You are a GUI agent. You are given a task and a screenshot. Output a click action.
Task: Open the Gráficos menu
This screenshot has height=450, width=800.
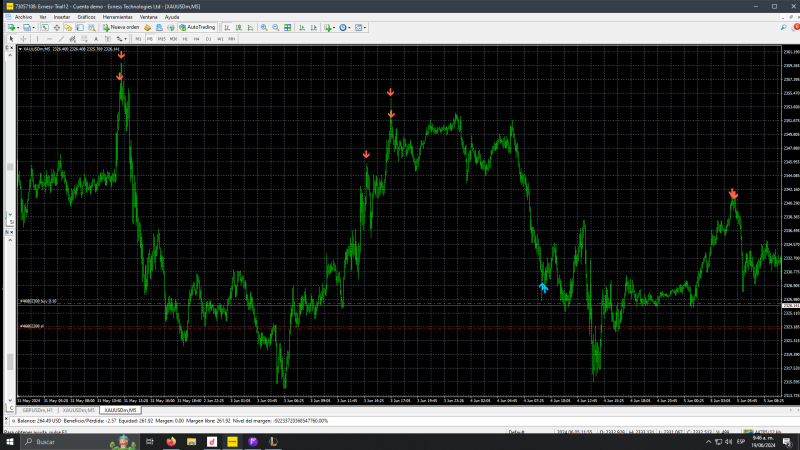(86, 17)
